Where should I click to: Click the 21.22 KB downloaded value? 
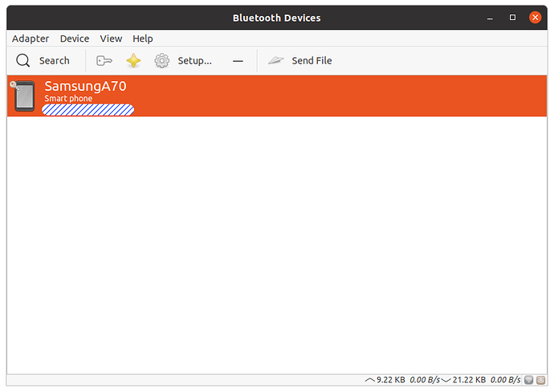(x=469, y=380)
